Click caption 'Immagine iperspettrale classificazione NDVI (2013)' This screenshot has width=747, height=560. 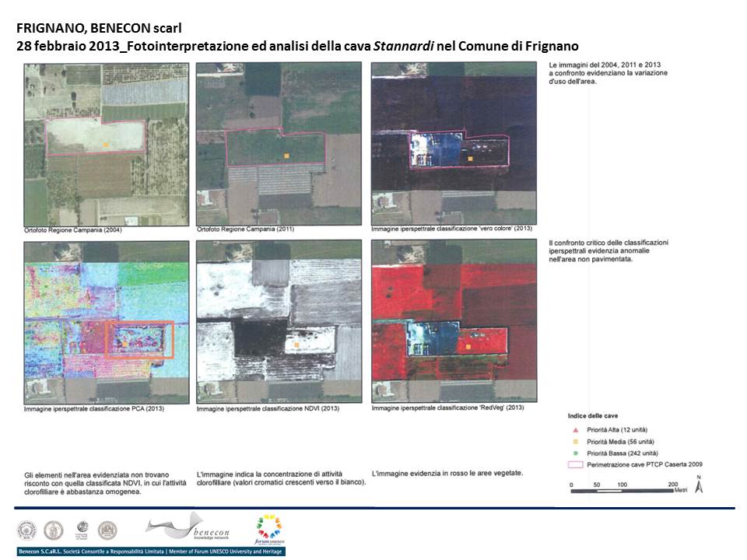268,408
